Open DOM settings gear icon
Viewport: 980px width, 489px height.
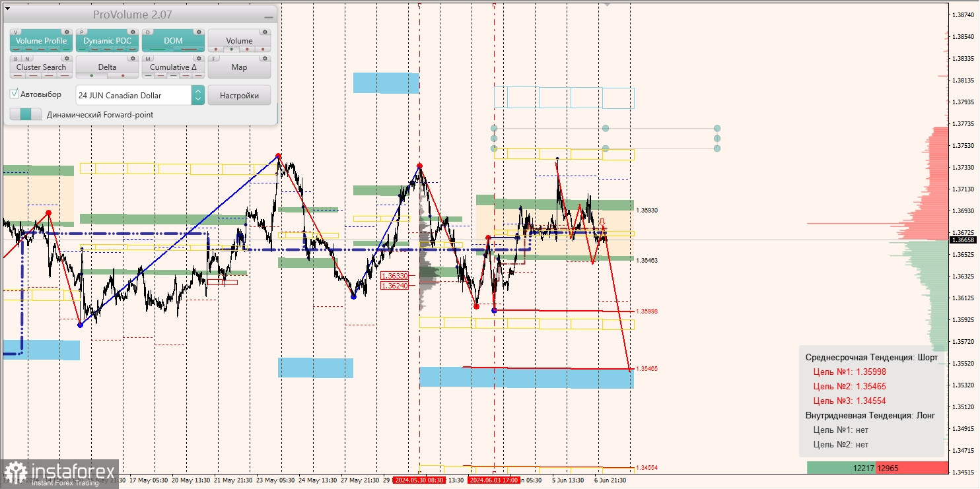pos(199,32)
